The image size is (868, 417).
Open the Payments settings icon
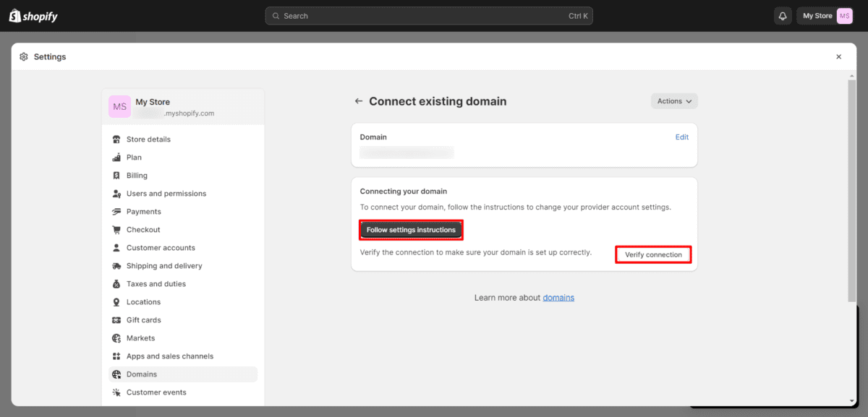point(116,211)
